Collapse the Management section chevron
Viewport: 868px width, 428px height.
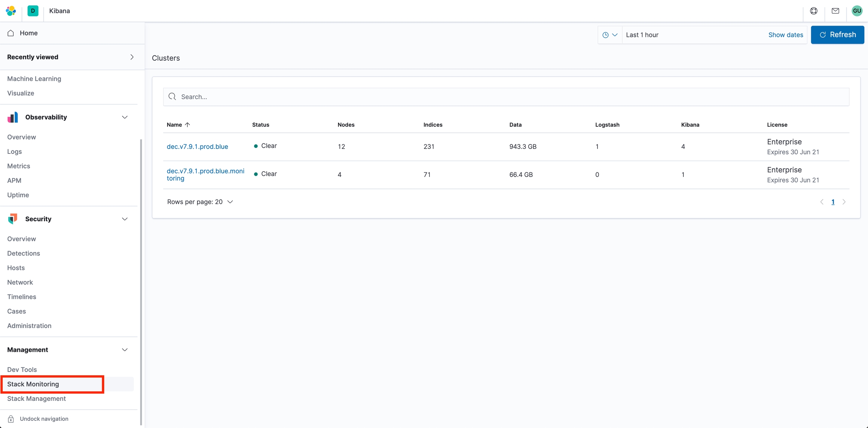click(x=125, y=350)
